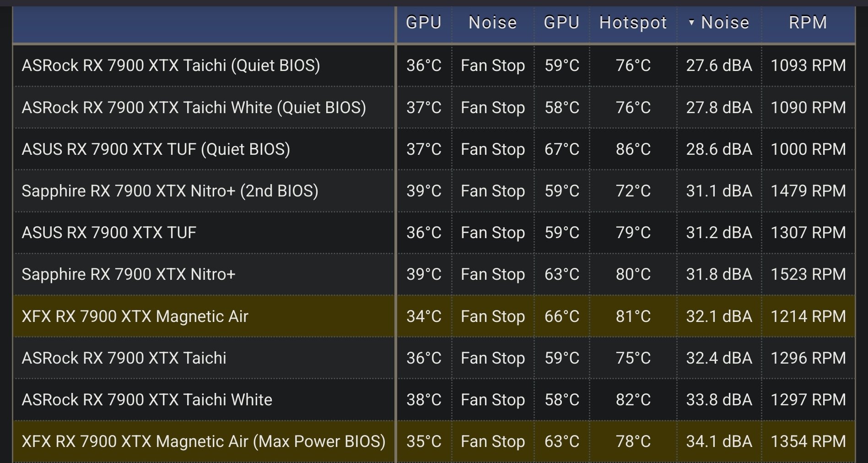Click the second GPU column header

[x=561, y=22]
